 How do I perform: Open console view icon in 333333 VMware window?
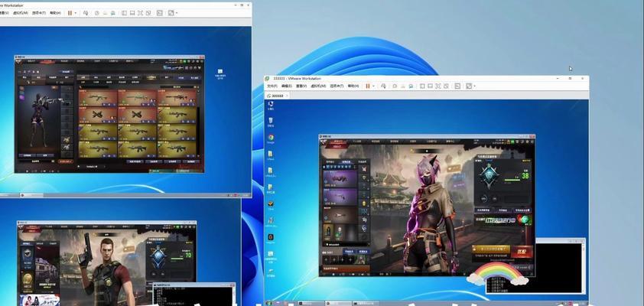click(x=457, y=86)
